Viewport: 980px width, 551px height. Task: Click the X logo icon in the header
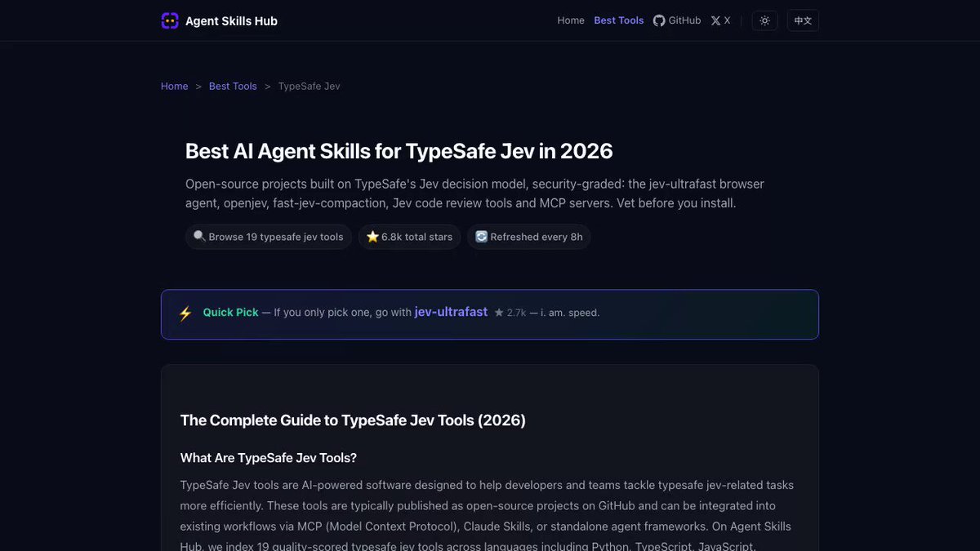click(x=715, y=20)
